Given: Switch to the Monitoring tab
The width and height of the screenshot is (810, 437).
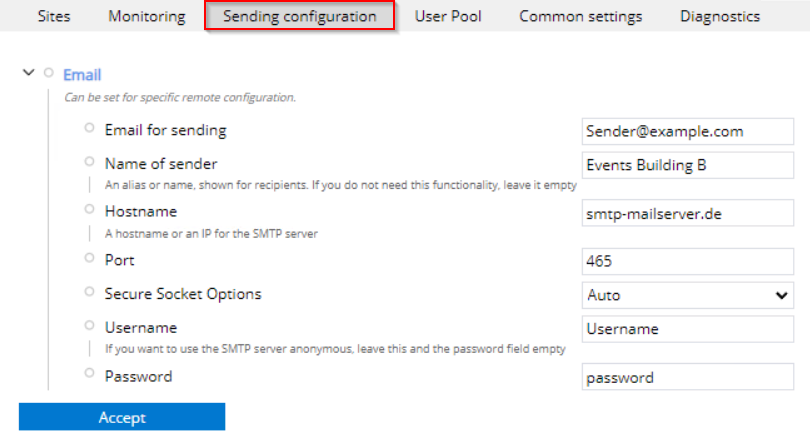Looking at the screenshot, I should pos(146,16).
